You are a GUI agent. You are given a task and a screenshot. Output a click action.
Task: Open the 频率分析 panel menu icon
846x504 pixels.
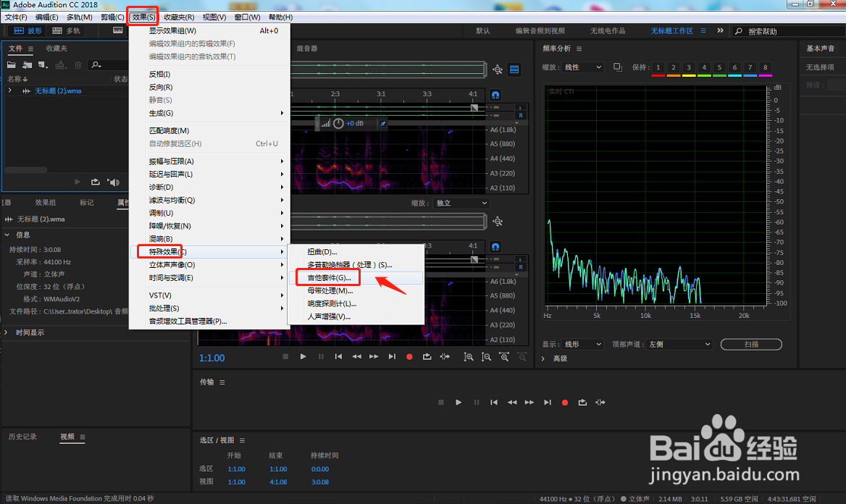coord(579,49)
